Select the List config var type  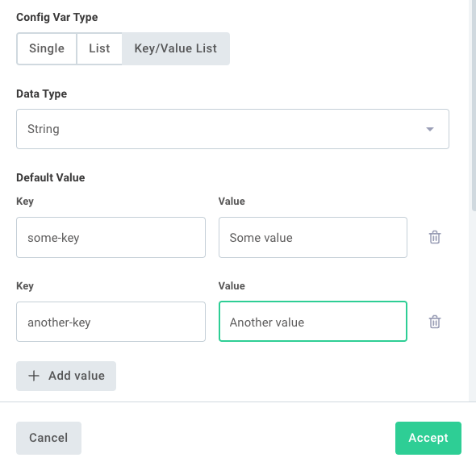click(x=99, y=48)
